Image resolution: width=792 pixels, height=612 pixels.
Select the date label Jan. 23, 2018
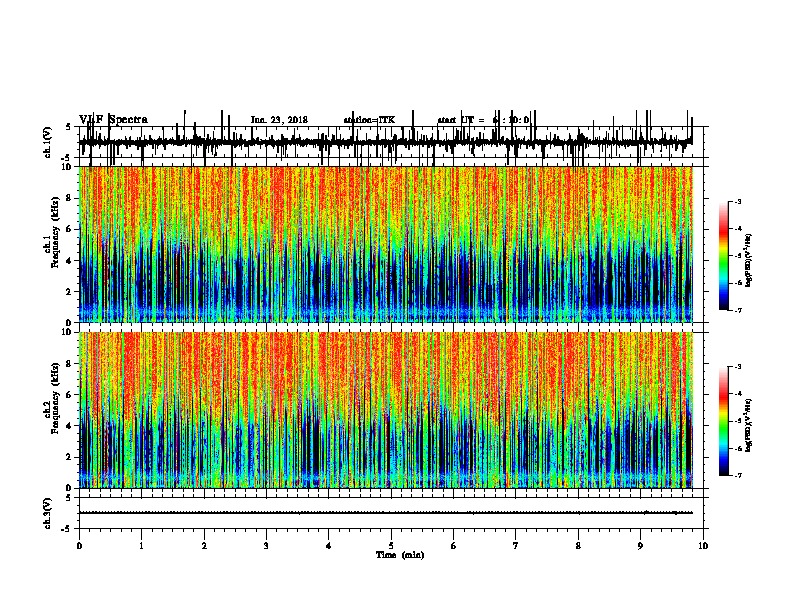pos(279,120)
